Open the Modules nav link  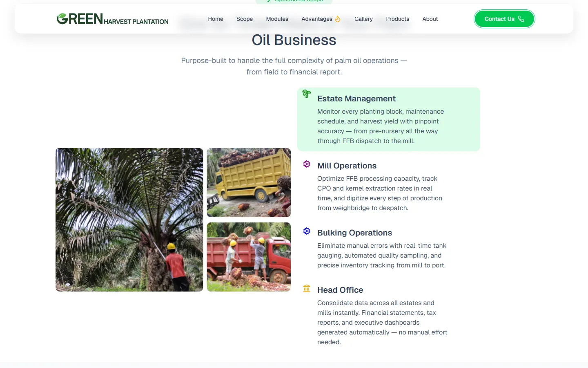tap(277, 19)
